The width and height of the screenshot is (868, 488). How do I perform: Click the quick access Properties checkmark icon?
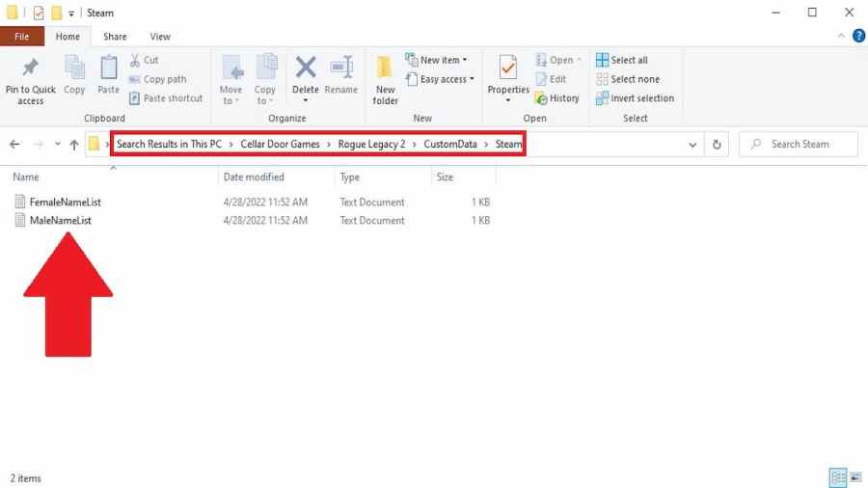point(39,13)
